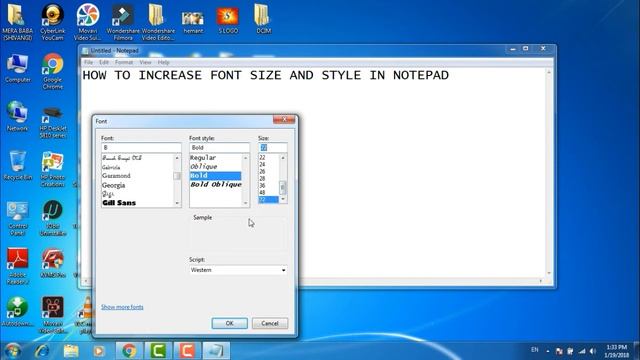Screen dimensions: 640x360
Task: Click font list scroll down arrow
Action: (x=177, y=203)
